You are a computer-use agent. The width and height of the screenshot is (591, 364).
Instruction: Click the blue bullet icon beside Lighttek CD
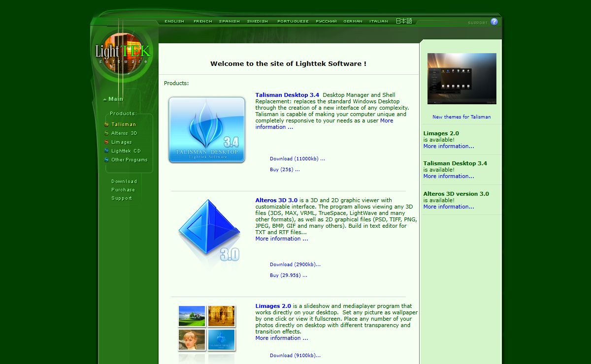coord(106,151)
